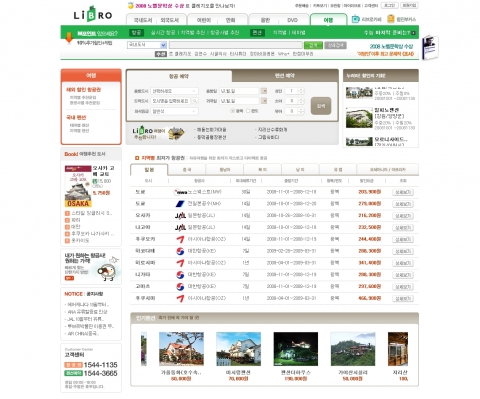Image resolution: width=480 pixels, height=399 pixels.
Task: Adjust the child passenger count stepper
Action: point(301,101)
